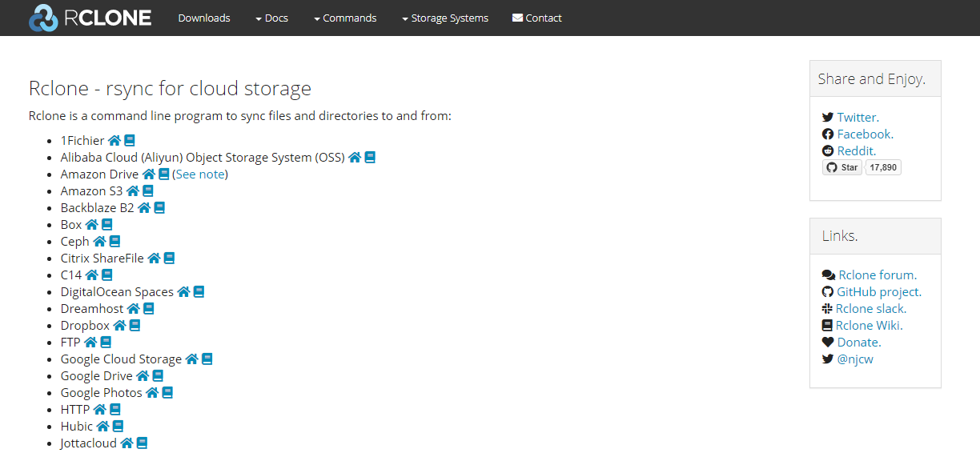The width and height of the screenshot is (980, 453).
Task: Open the Twitter share link
Action: (x=857, y=118)
